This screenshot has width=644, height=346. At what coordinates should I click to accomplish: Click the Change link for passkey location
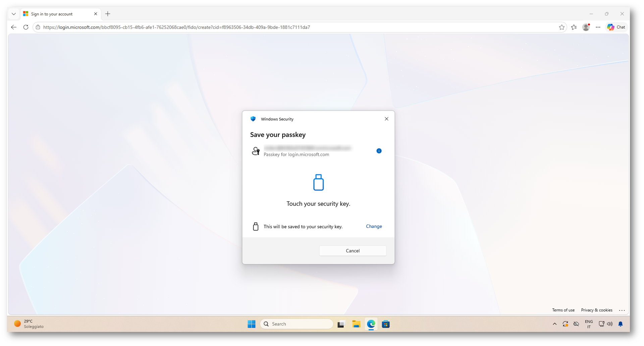pos(374,226)
